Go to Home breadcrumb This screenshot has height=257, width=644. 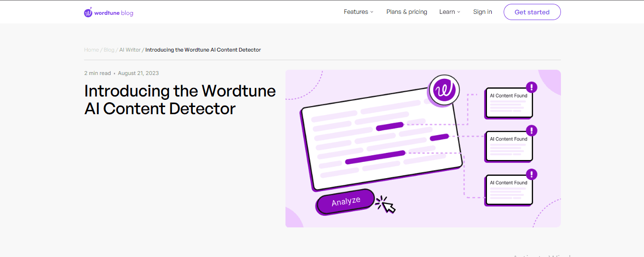tap(91, 50)
